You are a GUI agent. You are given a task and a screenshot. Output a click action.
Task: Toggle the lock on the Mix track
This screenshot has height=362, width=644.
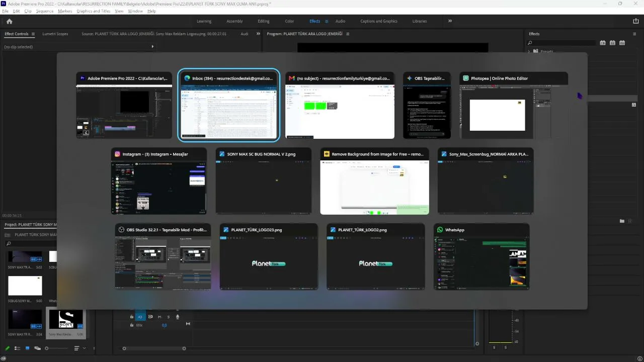tap(132, 325)
